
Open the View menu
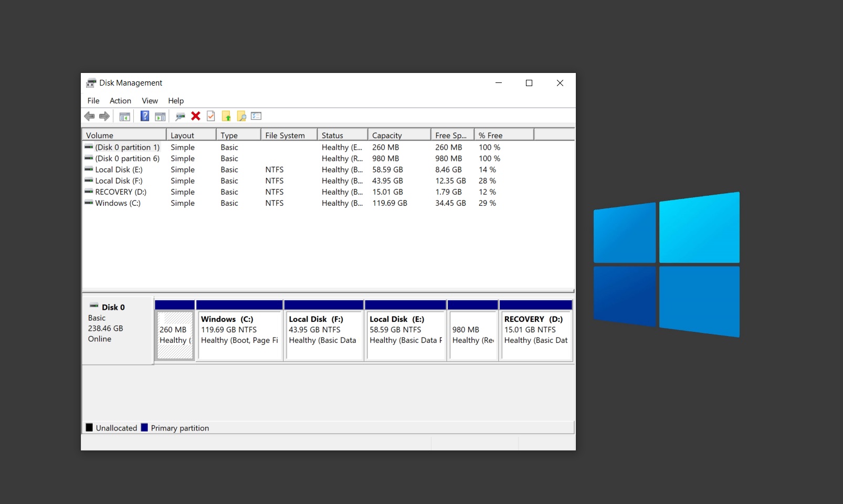click(150, 101)
